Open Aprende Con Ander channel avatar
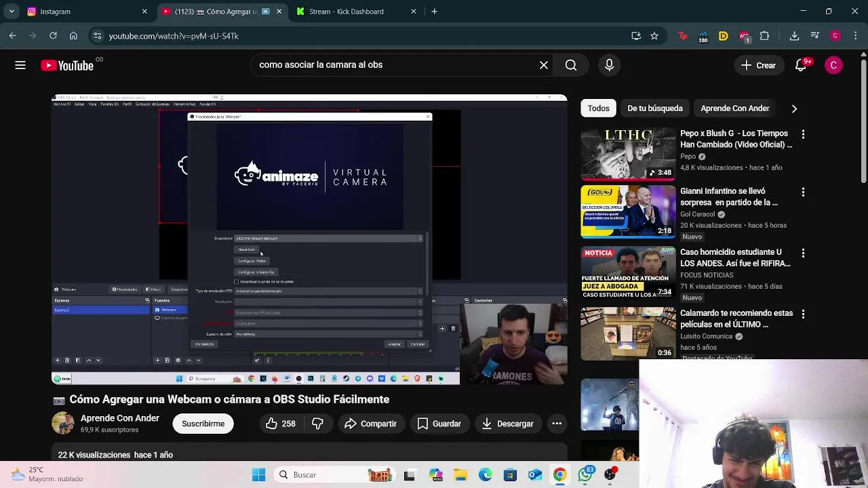The image size is (868, 488). [63, 424]
